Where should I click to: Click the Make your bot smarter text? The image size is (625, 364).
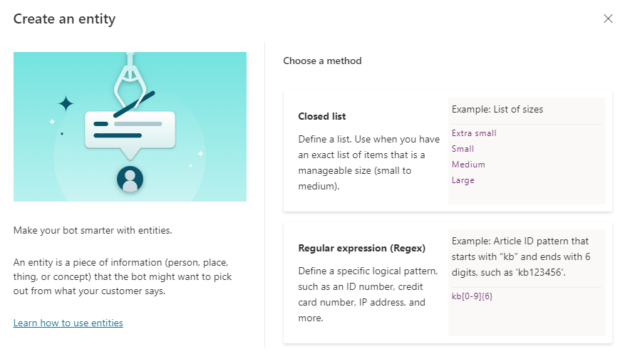pos(93,231)
